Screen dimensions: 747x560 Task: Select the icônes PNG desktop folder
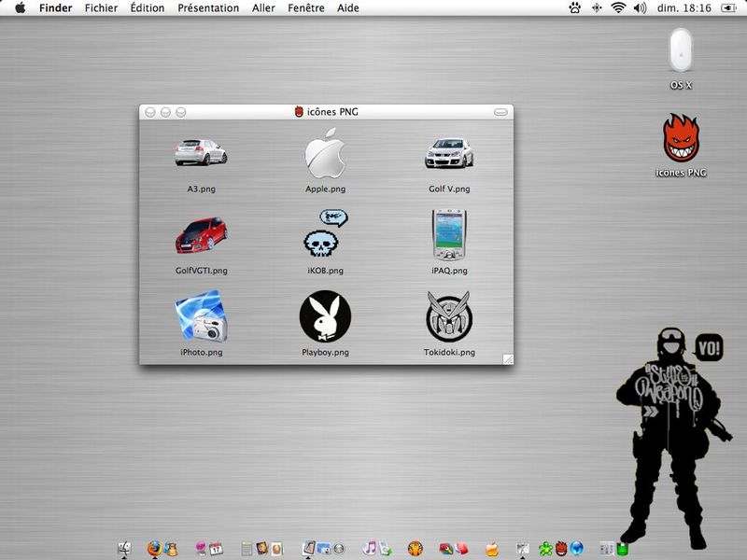coord(681,138)
